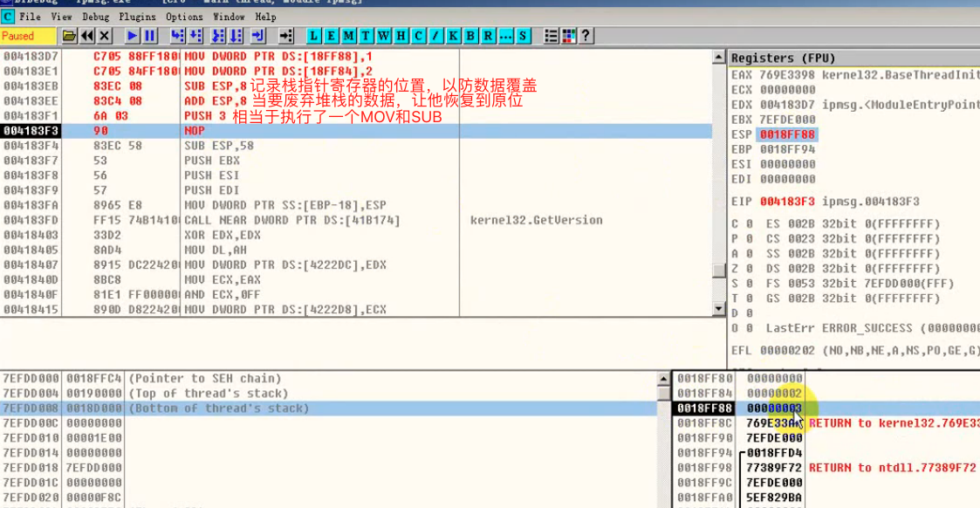Toggle the Z flag value
This screenshot has width=980, height=508.
(x=749, y=269)
